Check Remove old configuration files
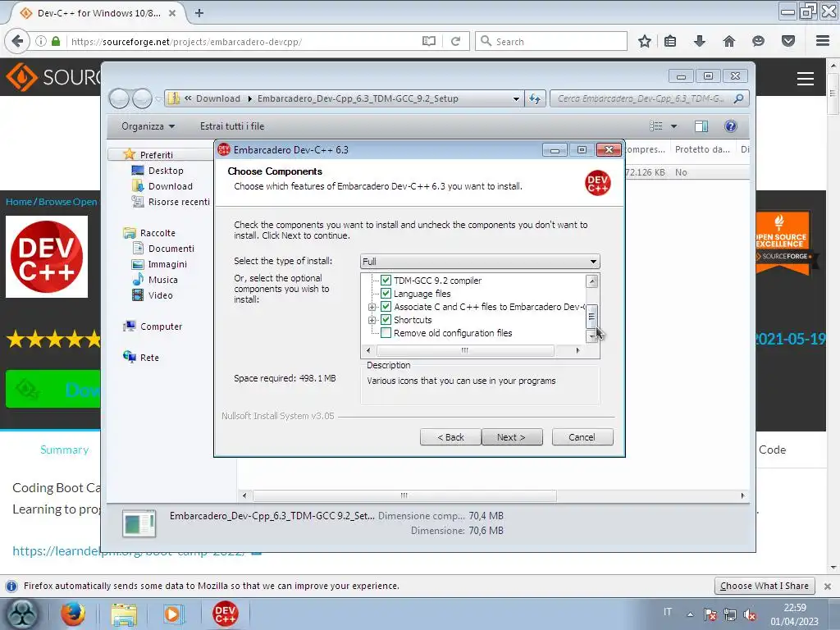Viewport: 840px width, 630px height. tap(386, 333)
